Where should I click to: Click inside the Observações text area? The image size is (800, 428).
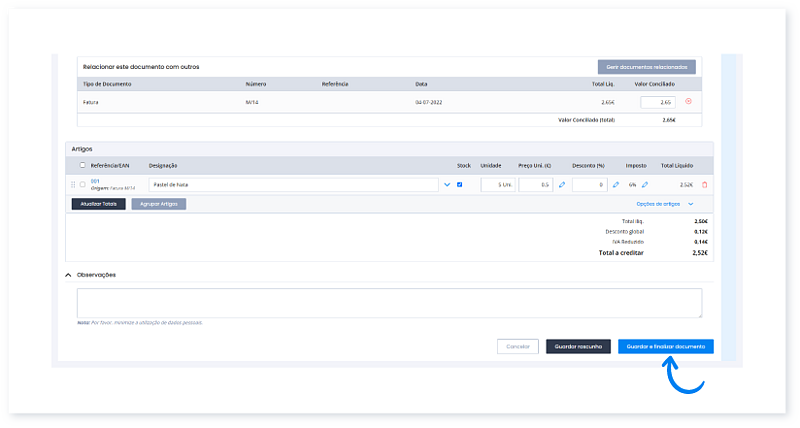click(x=389, y=303)
